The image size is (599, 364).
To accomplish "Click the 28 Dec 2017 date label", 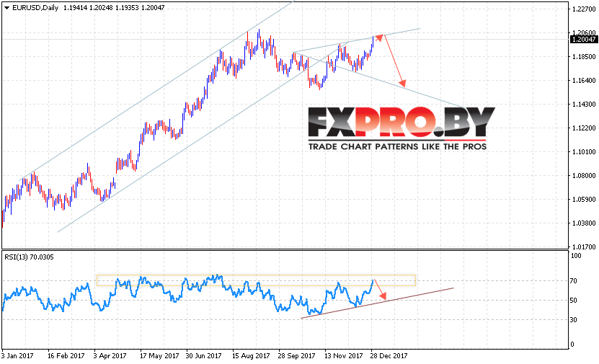I will [389, 356].
